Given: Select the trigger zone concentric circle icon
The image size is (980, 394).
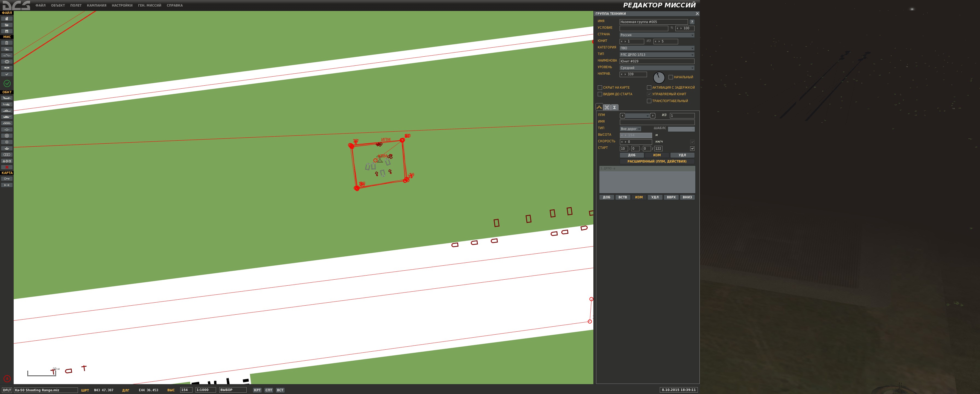Looking at the screenshot, I should (7, 136).
